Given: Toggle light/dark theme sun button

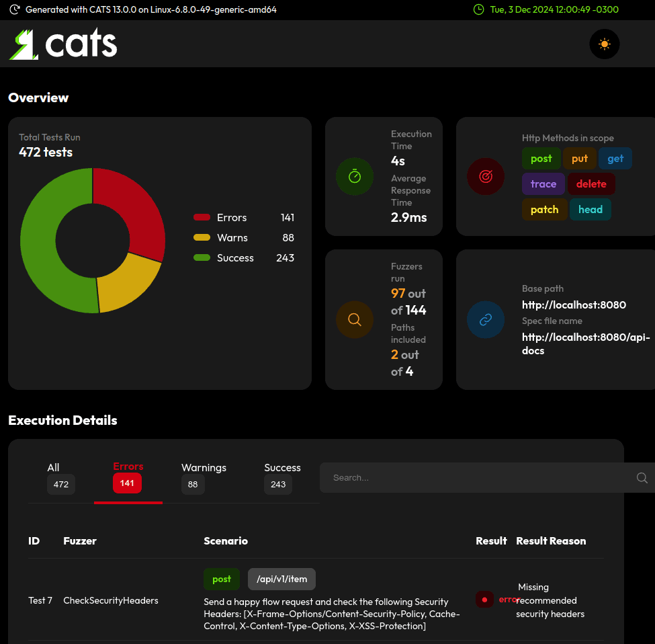Looking at the screenshot, I should (604, 44).
